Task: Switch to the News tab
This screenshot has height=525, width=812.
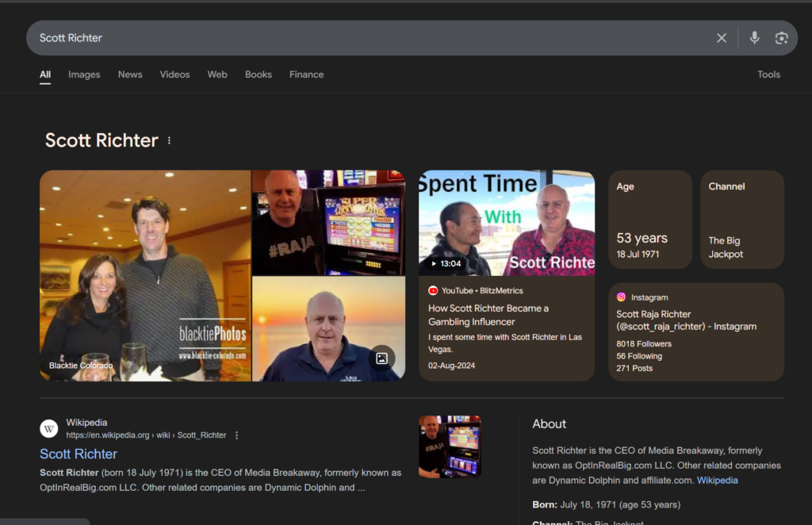Action: point(130,75)
